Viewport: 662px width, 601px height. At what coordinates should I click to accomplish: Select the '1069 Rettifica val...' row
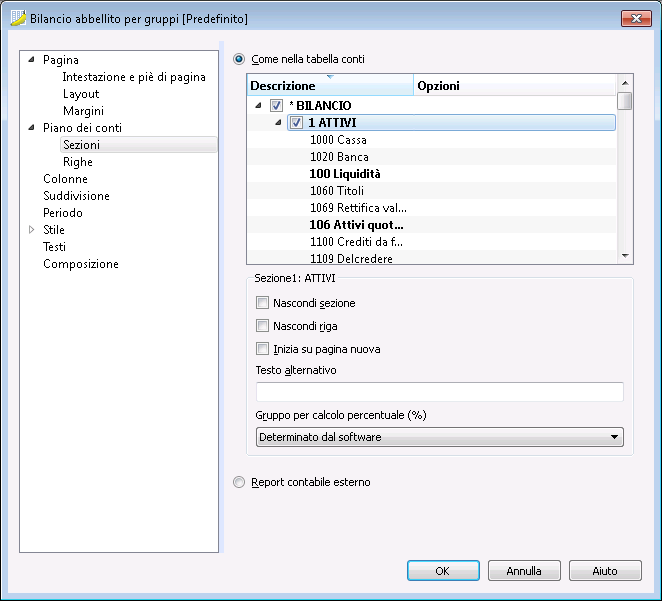pyautogui.click(x=431, y=208)
